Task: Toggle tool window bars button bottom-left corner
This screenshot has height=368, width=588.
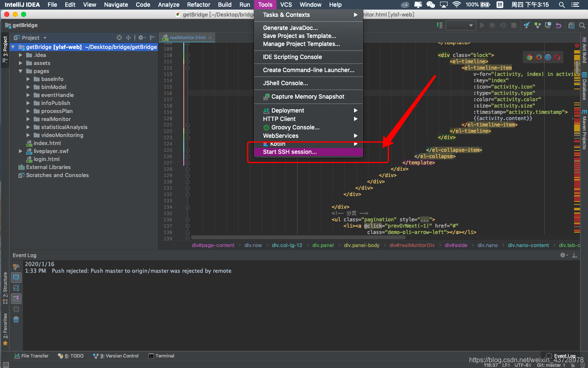Action: click(5, 365)
